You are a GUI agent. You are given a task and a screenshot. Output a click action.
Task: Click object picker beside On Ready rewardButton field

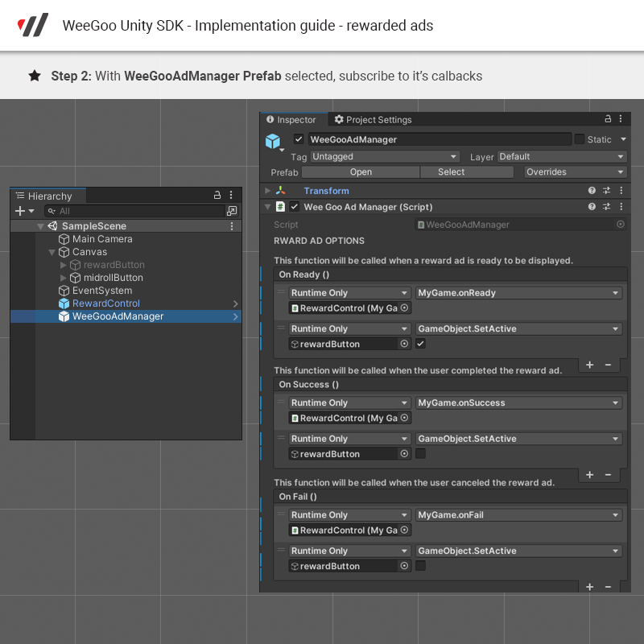pos(404,344)
